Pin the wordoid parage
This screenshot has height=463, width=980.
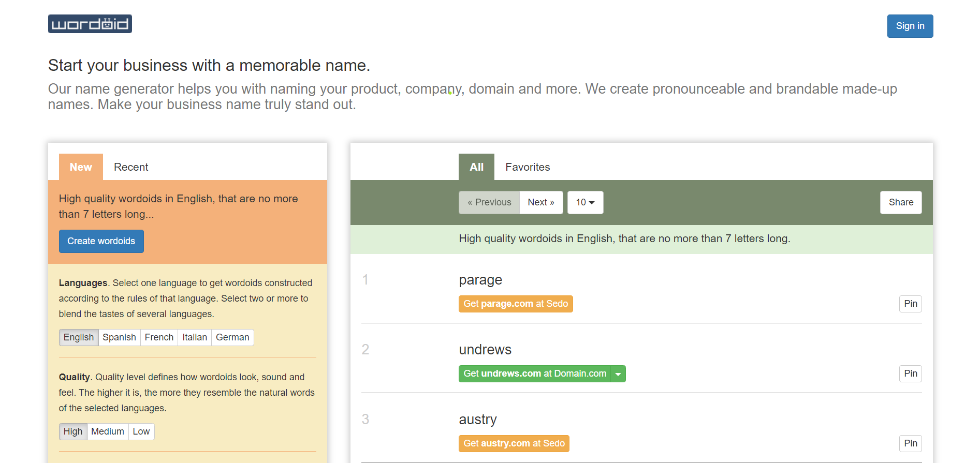(x=910, y=304)
